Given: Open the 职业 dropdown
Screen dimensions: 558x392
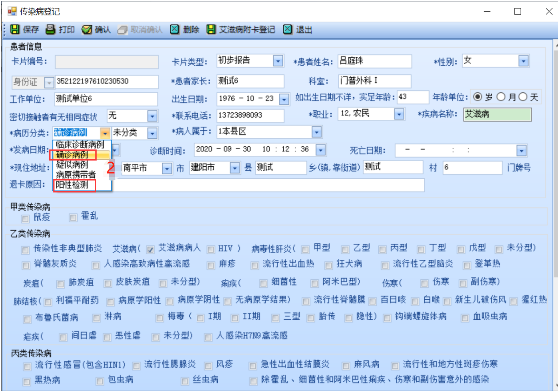Looking at the screenshot, I should point(399,114).
